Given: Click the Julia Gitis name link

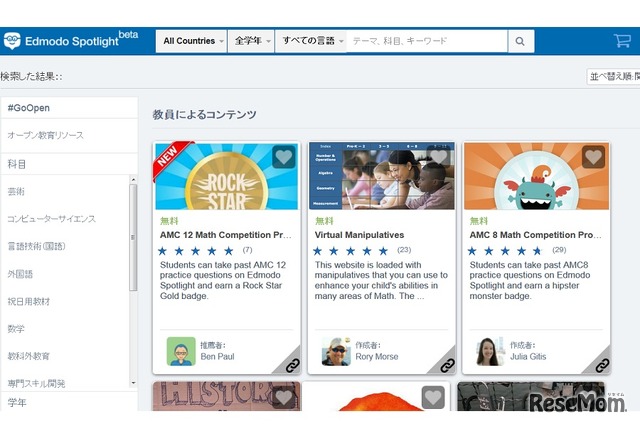Looking at the screenshot, I should (528, 357).
